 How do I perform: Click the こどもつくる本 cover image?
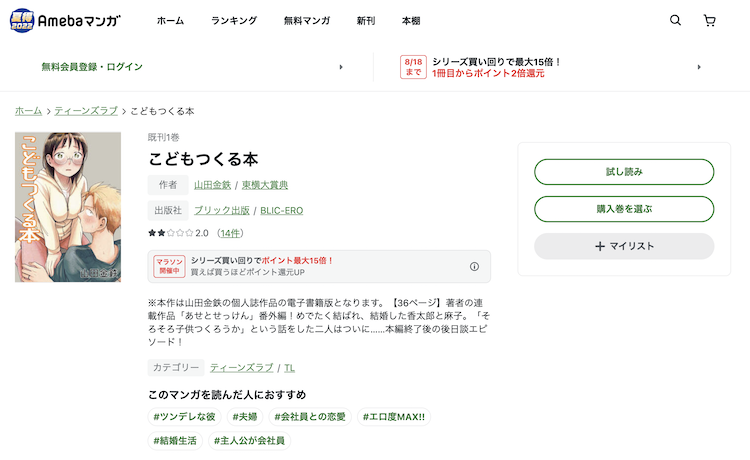[x=68, y=207]
